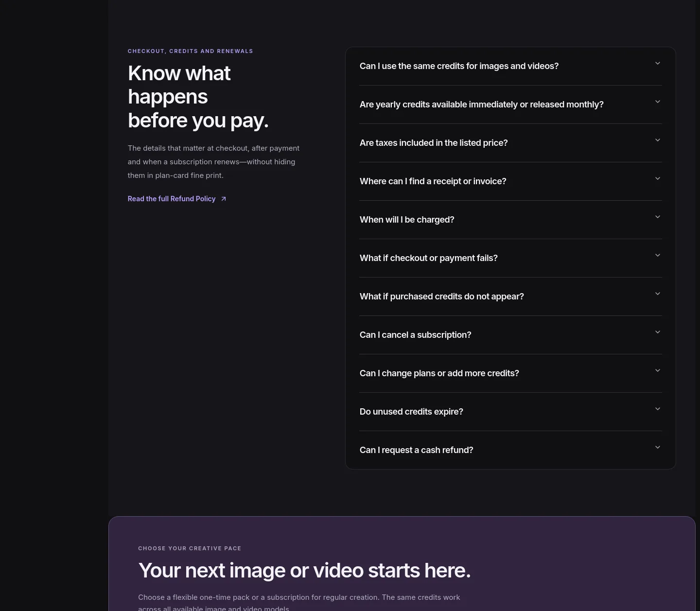Expand chevron for images and videos credits question
Screen dimensions: 700x611
(657, 63)
